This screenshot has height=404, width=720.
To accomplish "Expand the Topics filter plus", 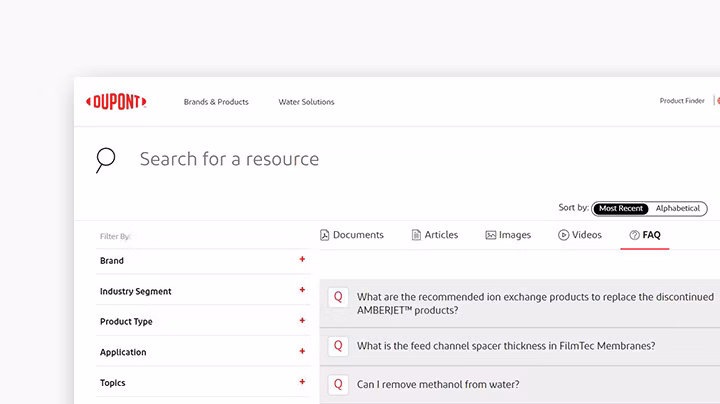I will (x=302, y=382).
